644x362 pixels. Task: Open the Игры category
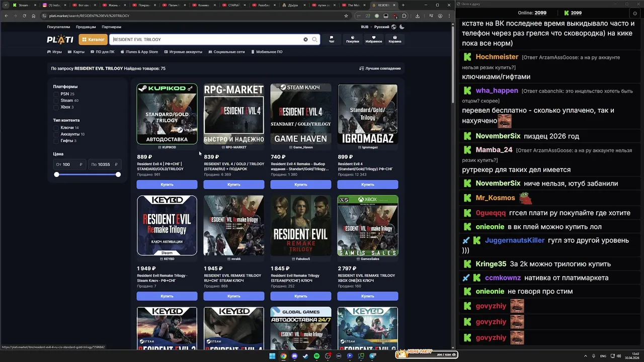54,52
